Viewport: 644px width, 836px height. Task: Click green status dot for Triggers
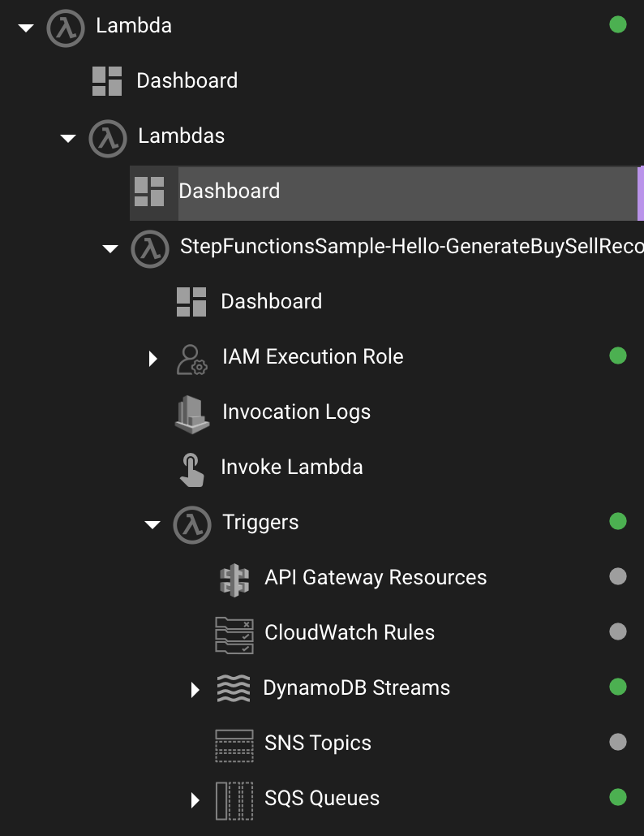point(618,521)
